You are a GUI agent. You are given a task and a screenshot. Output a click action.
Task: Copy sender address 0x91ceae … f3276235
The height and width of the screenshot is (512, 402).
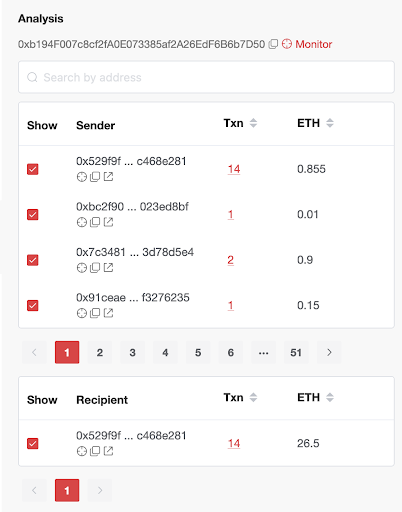pos(95,313)
